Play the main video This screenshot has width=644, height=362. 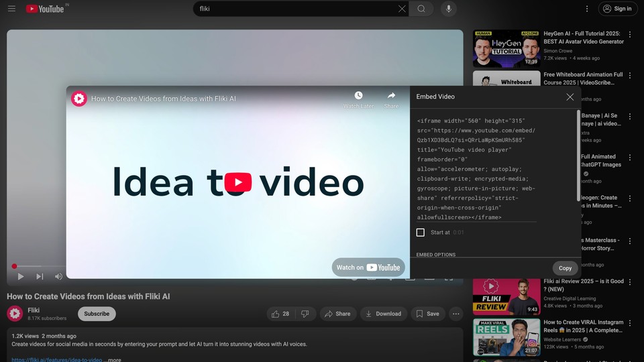point(21,276)
